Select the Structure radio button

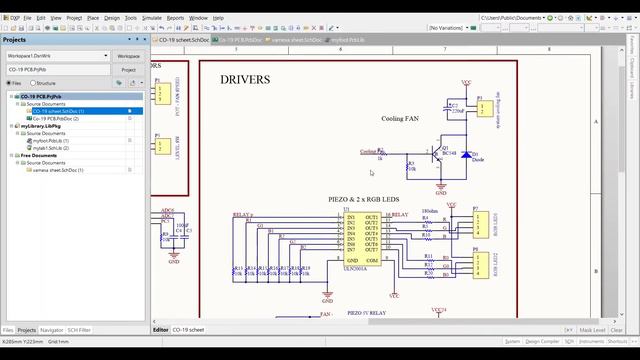(x=33, y=83)
